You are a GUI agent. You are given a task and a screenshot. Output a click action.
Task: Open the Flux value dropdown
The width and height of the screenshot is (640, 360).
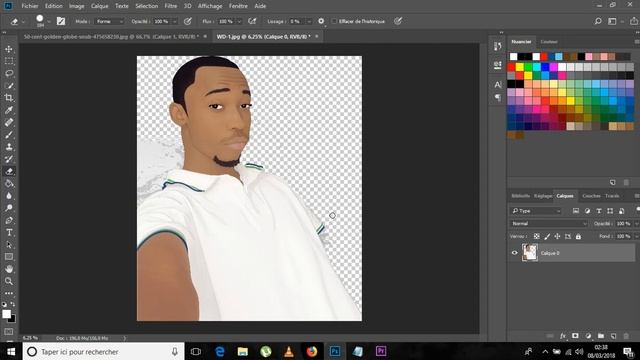coord(239,21)
